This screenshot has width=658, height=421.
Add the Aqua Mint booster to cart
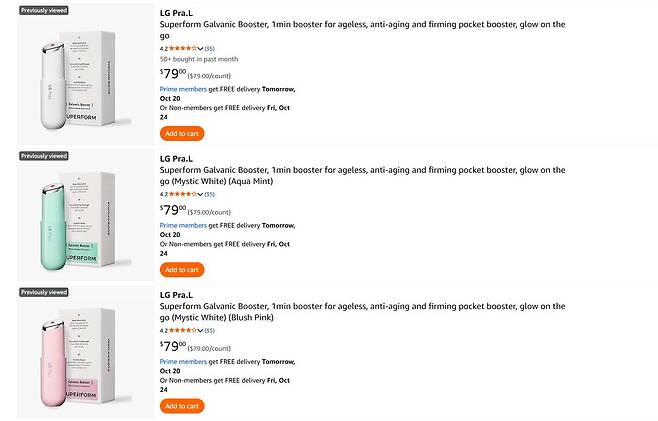coord(181,269)
